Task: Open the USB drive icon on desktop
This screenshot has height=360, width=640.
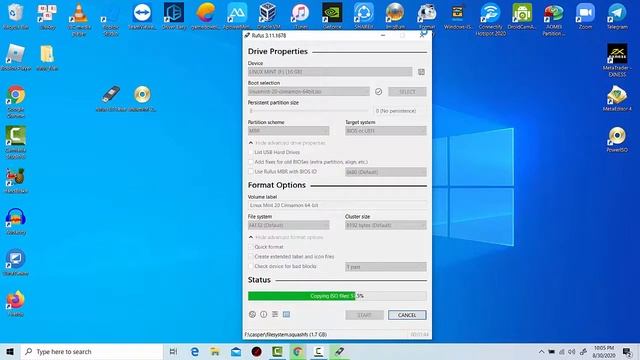Action: pyautogui.click(x=111, y=98)
